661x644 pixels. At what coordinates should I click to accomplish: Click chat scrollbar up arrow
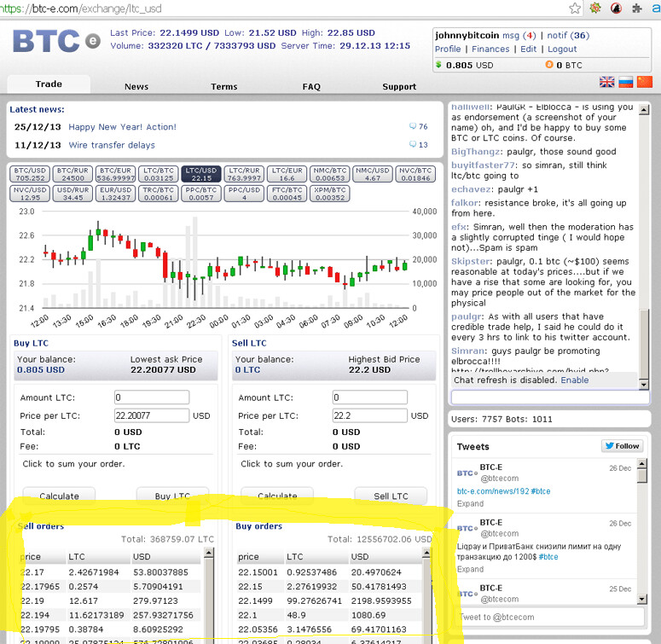point(644,110)
